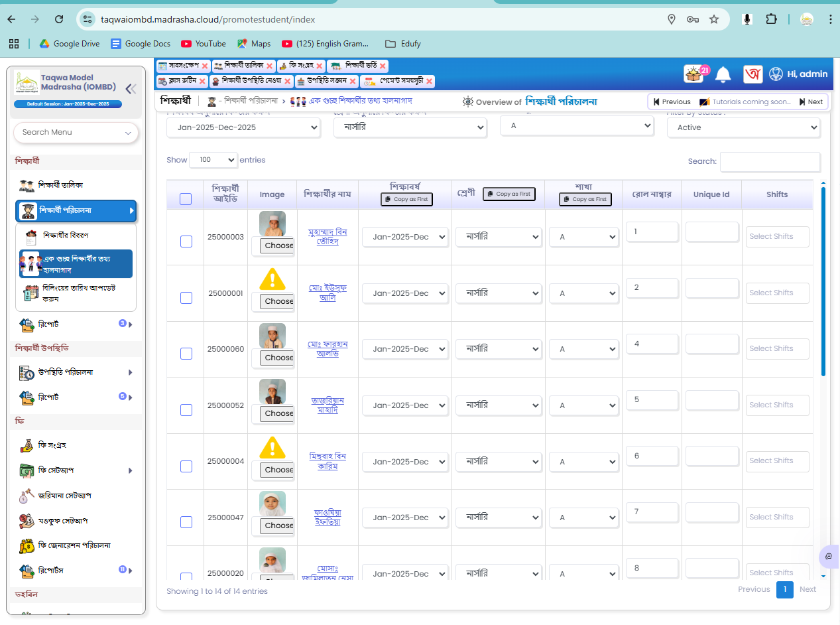Click Copy as First under শিক্ষাবর্ষ

406,199
